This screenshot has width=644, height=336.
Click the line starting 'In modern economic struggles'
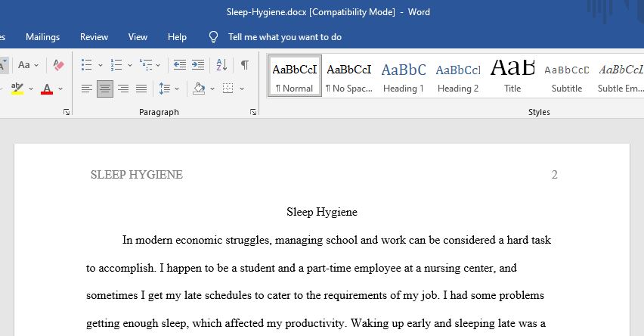(x=336, y=240)
